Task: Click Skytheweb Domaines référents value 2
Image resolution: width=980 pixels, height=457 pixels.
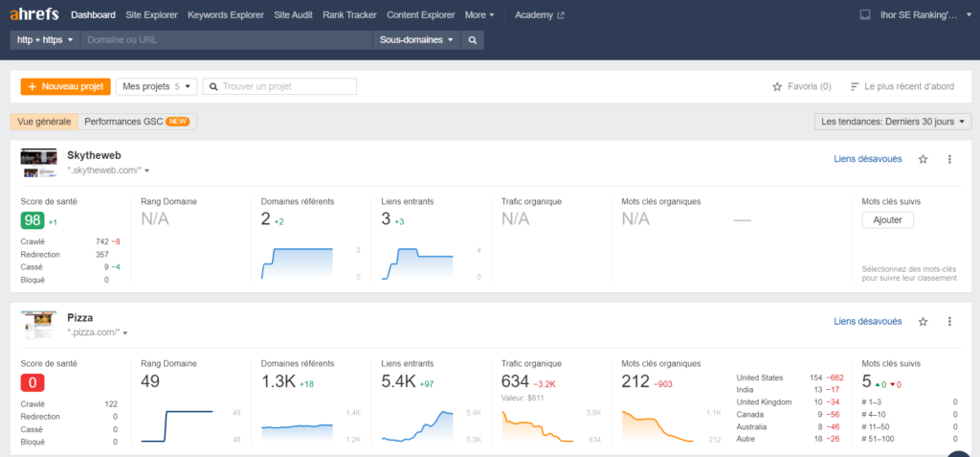Action: (x=265, y=219)
